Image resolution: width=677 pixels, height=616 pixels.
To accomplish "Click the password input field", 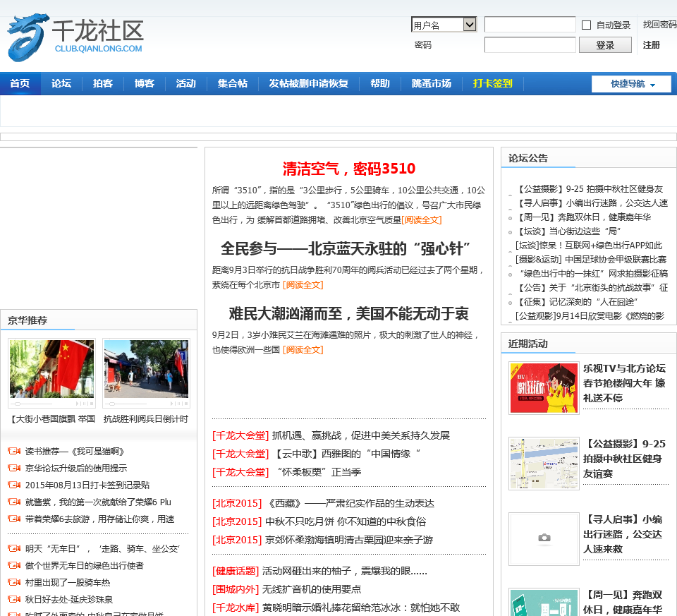I will (530, 45).
